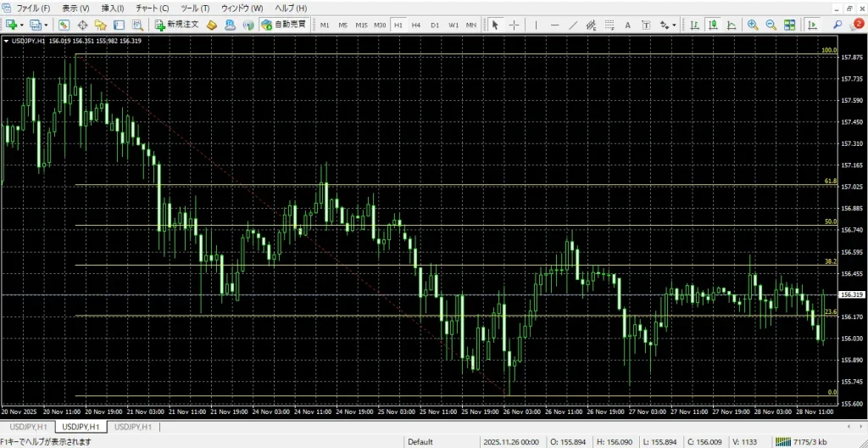
Task: Click the tile windows icon
Action: [789, 25]
